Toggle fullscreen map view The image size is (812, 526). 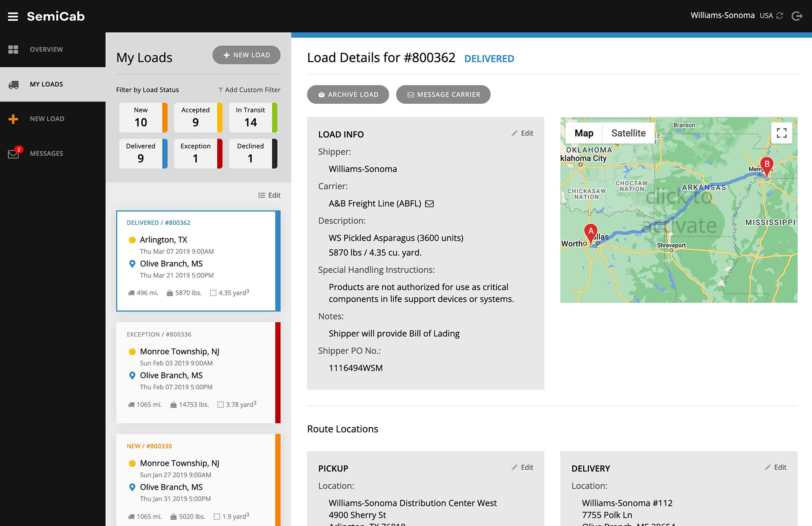pyautogui.click(x=782, y=133)
